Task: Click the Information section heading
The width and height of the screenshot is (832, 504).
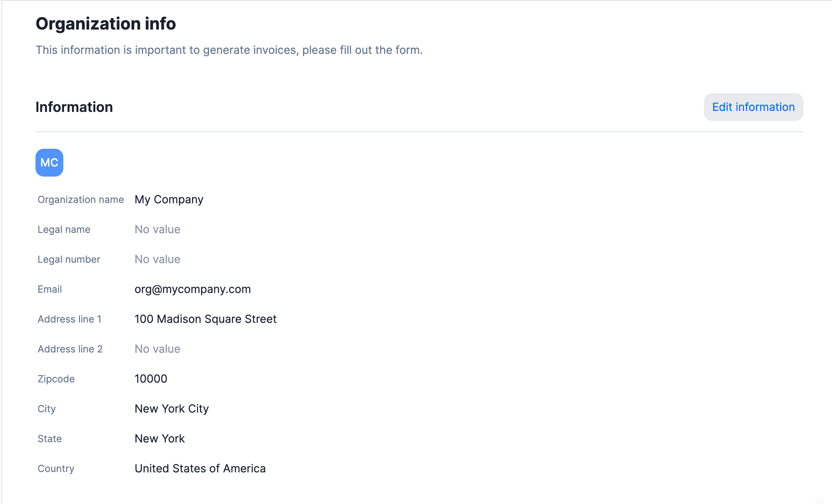Action: [74, 107]
